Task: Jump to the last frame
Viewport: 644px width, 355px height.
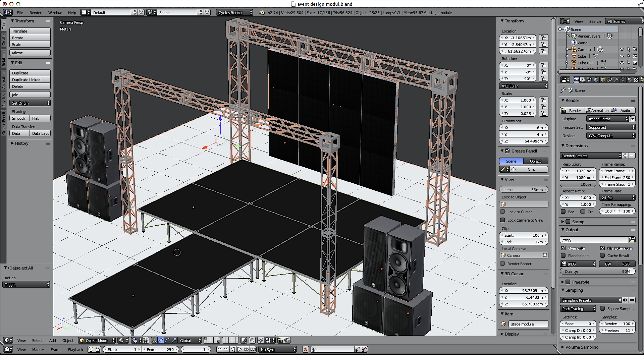Action: (253, 349)
